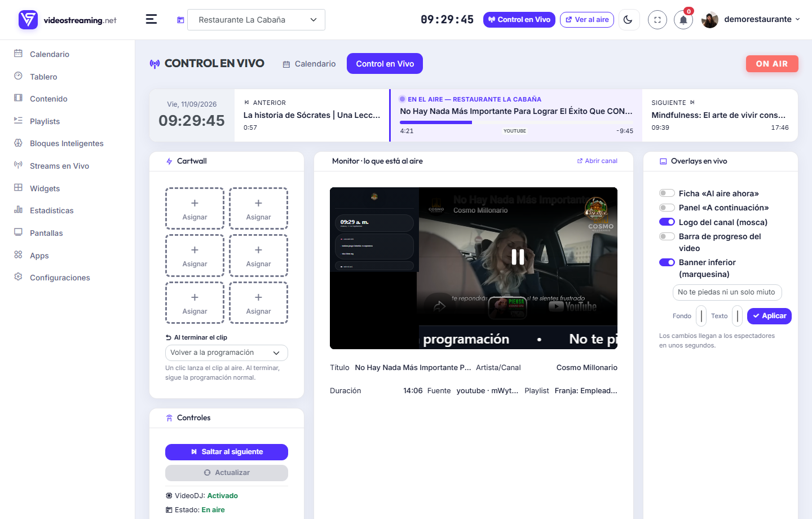Click the Configuraciones gear icon

[x=18, y=277]
